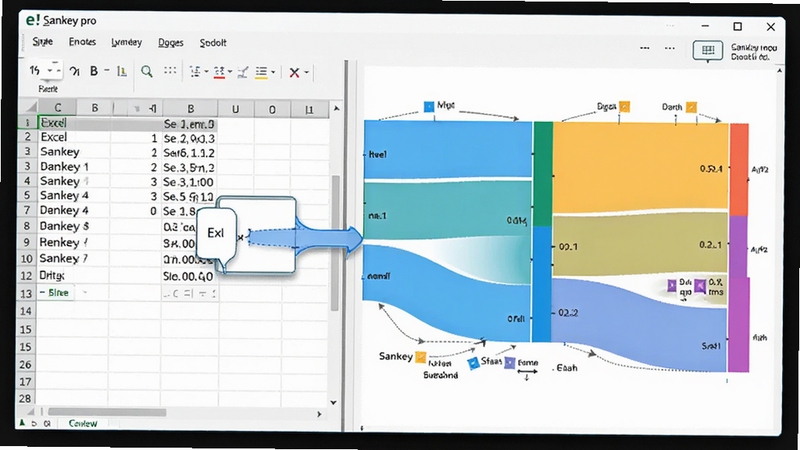
Task: Open the Sodolt menu
Action: pyautogui.click(x=213, y=43)
